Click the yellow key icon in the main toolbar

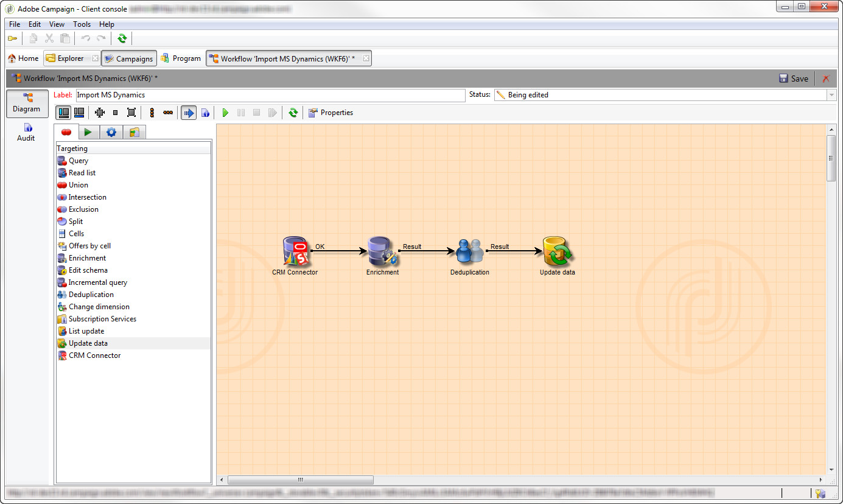pyautogui.click(x=12, y=38)
